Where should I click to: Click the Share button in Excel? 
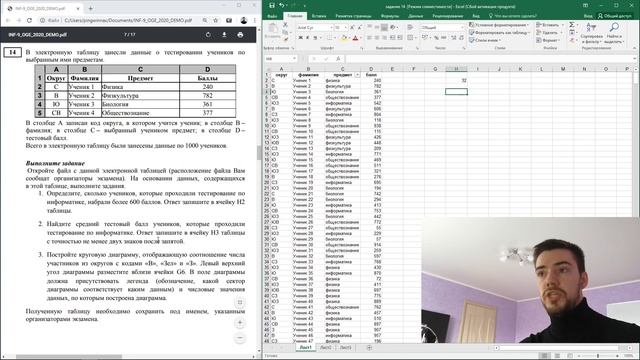click(x=615, y=16)
